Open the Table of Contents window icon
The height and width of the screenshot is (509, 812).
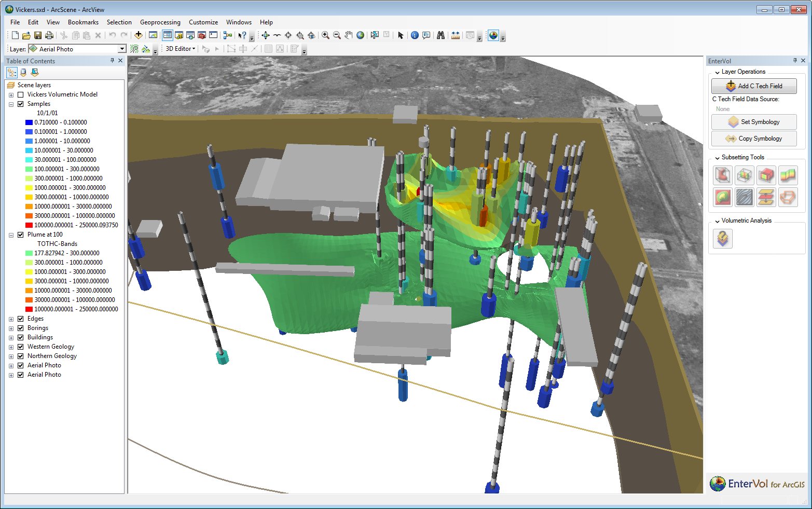point(168,35)
